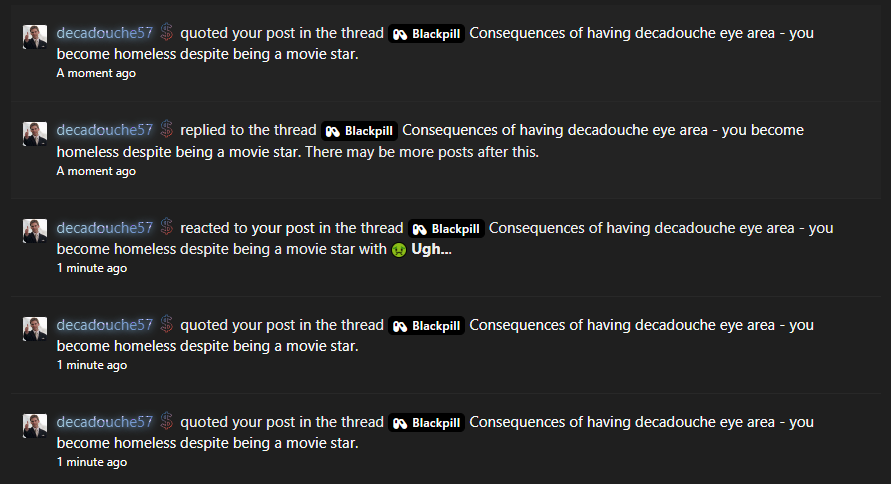Click the 'A moment ago' timestamp in the top notification

click(96, 73)
